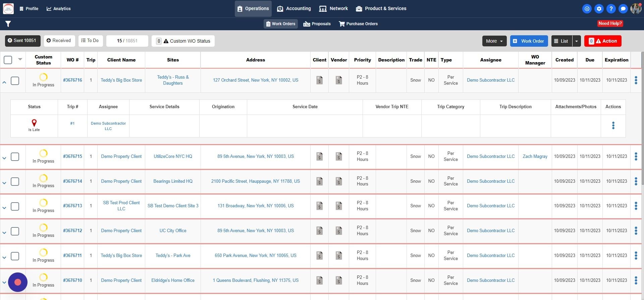Screen dimensions: 644x300
Task: Click the help question mark icon
Action: [611, 9]
